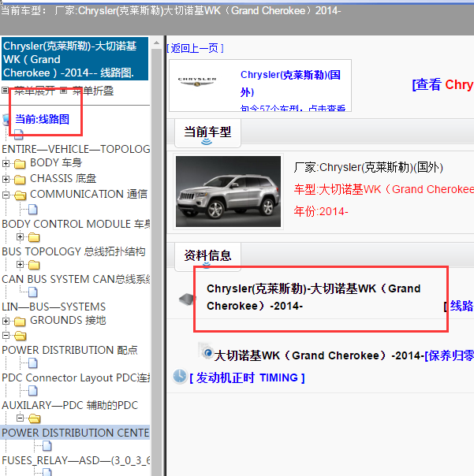Click open folder icon above POWER DISTRIBUTION 配点

[x=21, y=336]
